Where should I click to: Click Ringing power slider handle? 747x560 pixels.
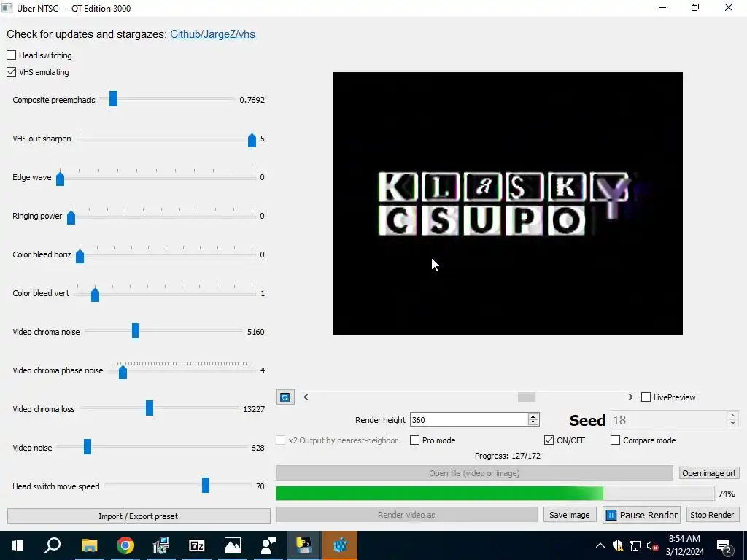[71, 217]
